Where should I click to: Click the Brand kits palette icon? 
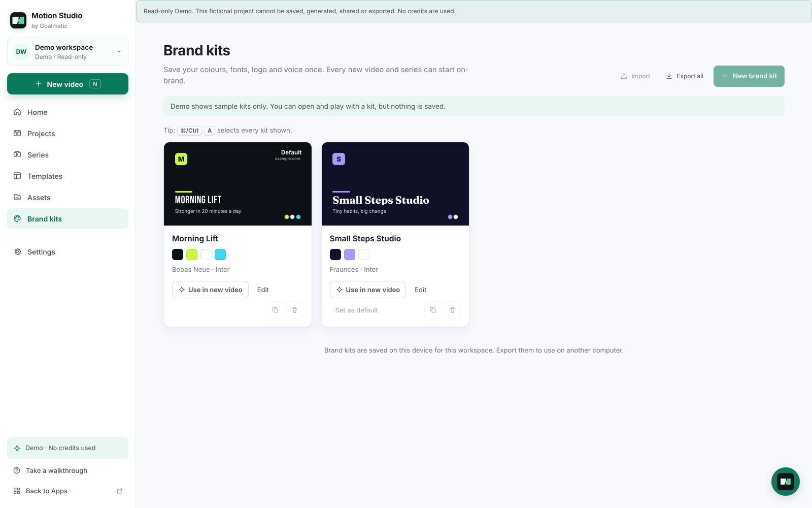pos(17,218)
